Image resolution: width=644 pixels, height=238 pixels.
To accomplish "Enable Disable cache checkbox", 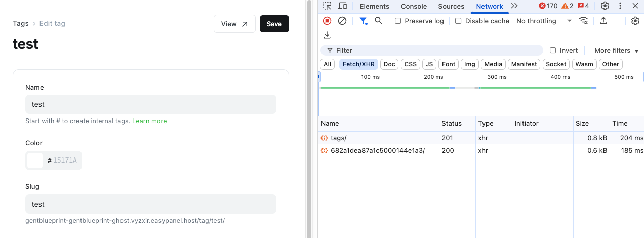I will pyautogui.click(x=458, y=21).
